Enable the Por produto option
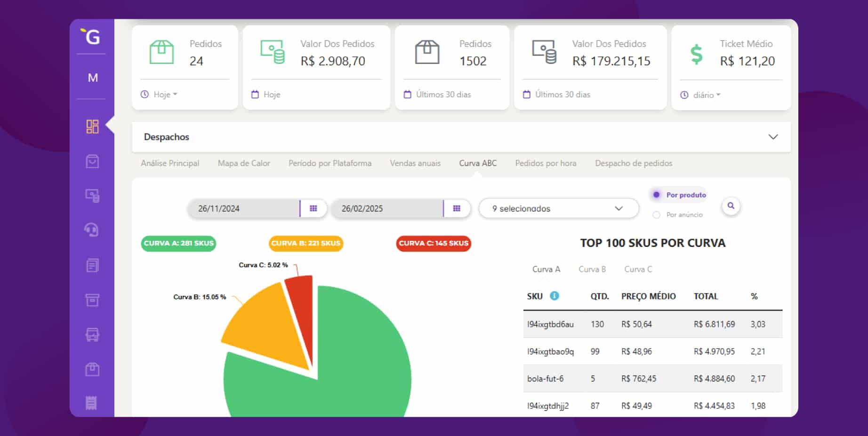 pos(656,194)
